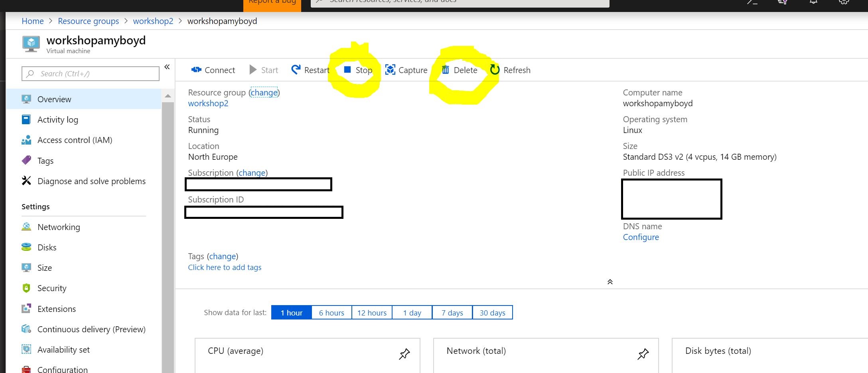Click the purple Tags icon
Screen dimensions: 868x373
pos(26,160)
